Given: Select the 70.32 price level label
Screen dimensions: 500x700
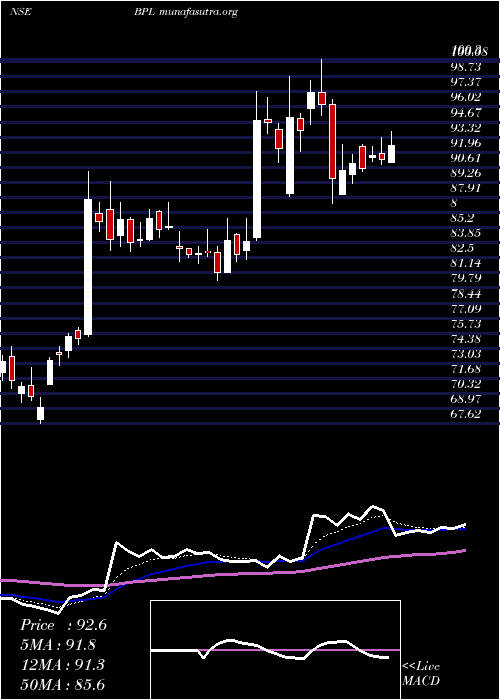Looking at the screenshot, I should pyautogui.click(x=466, y=384).
